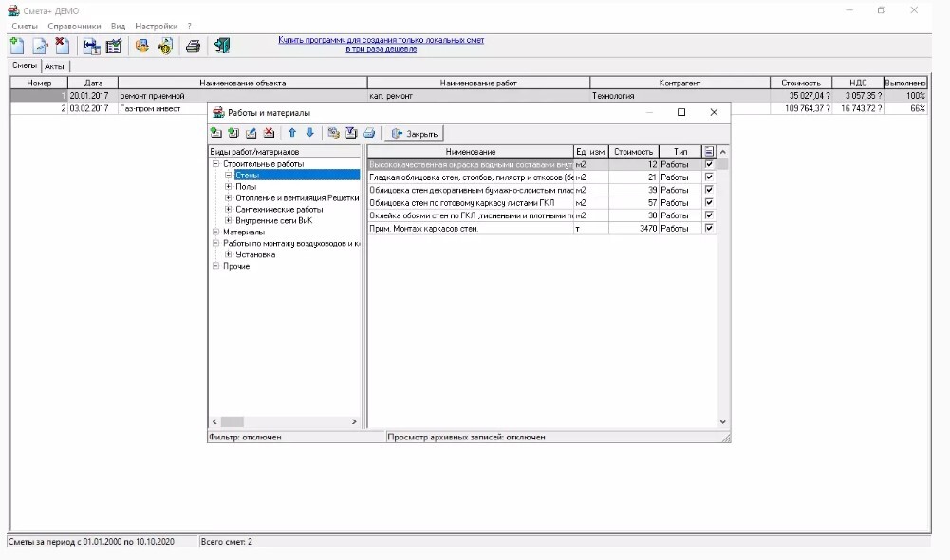Click the printer icon in the main toolbar
The width and height of the screenshot is (950, 560).
pos(193,46)
